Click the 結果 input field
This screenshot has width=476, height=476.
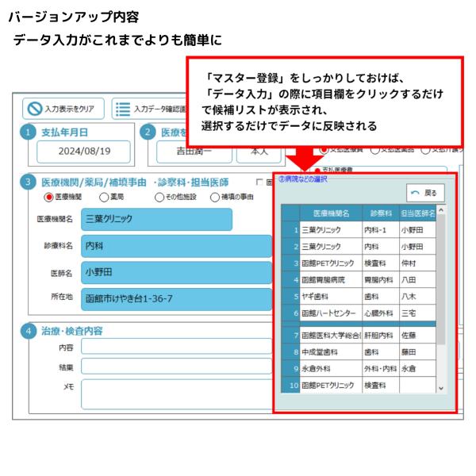pyautogui.click(x=175, y=367)
